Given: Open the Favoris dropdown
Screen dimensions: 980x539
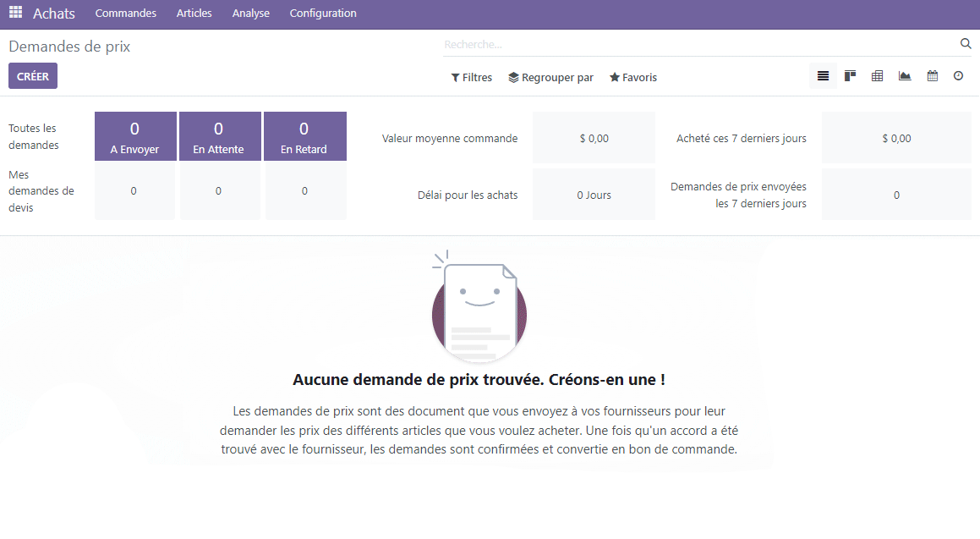Looking at the screenshot, I should pos(633,78).
